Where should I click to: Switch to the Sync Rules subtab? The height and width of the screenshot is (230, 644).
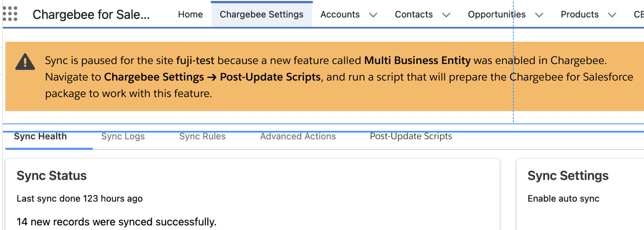[202, 137]
